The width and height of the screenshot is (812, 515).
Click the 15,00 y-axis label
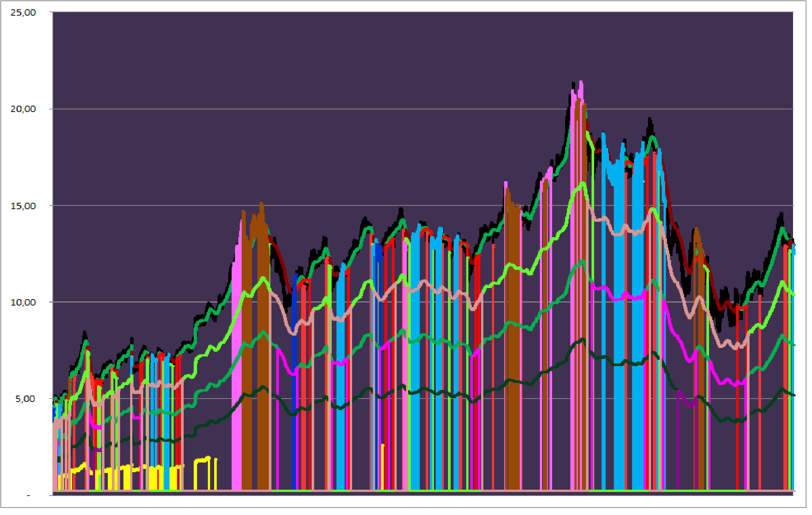pos(23,206)
